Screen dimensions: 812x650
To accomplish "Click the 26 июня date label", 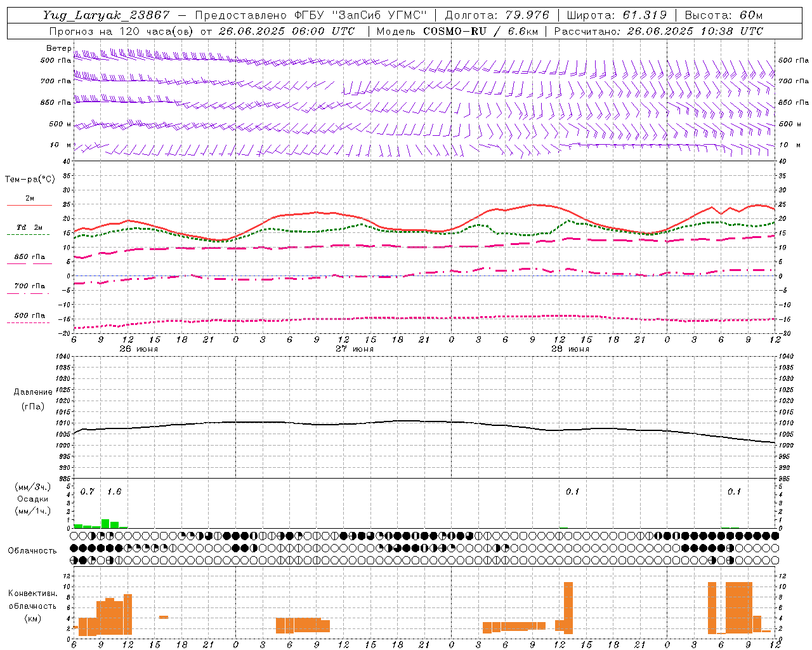I will coord(139,349).
